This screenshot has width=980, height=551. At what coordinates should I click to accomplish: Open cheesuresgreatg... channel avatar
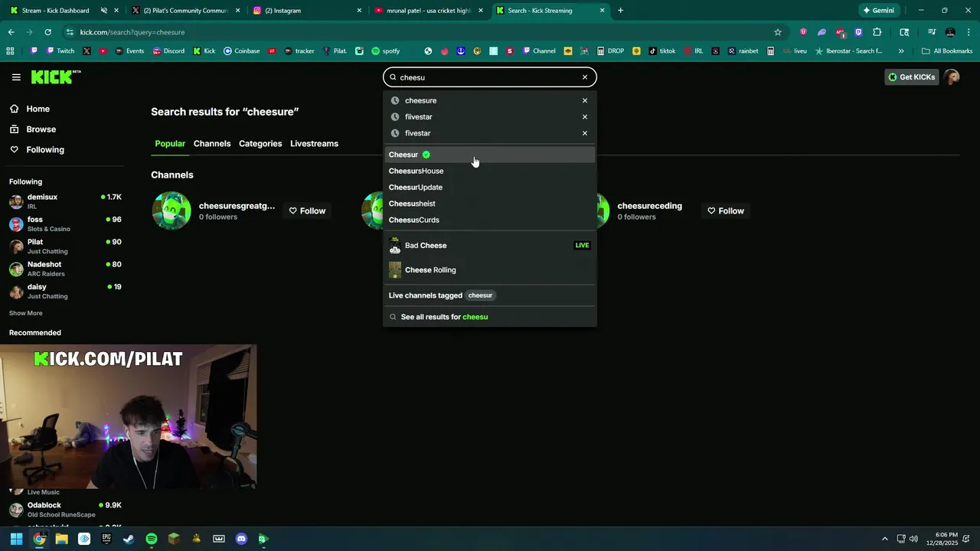(171, 210)
